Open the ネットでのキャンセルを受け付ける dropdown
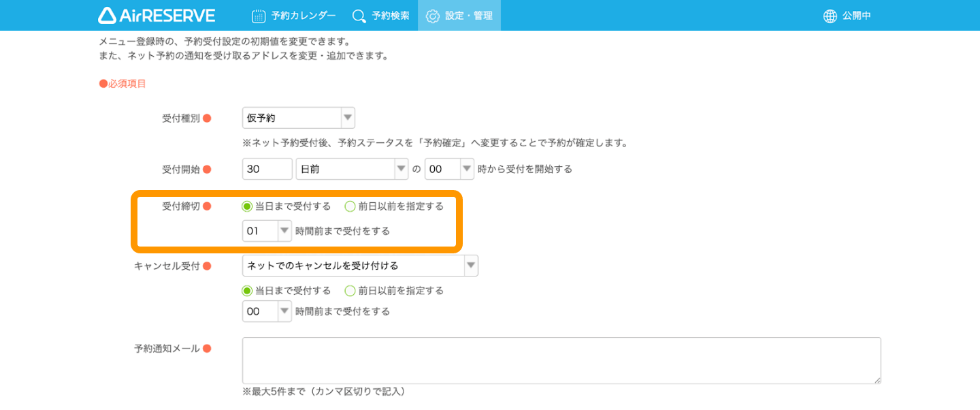980x410 pixels. coord(360,266)
